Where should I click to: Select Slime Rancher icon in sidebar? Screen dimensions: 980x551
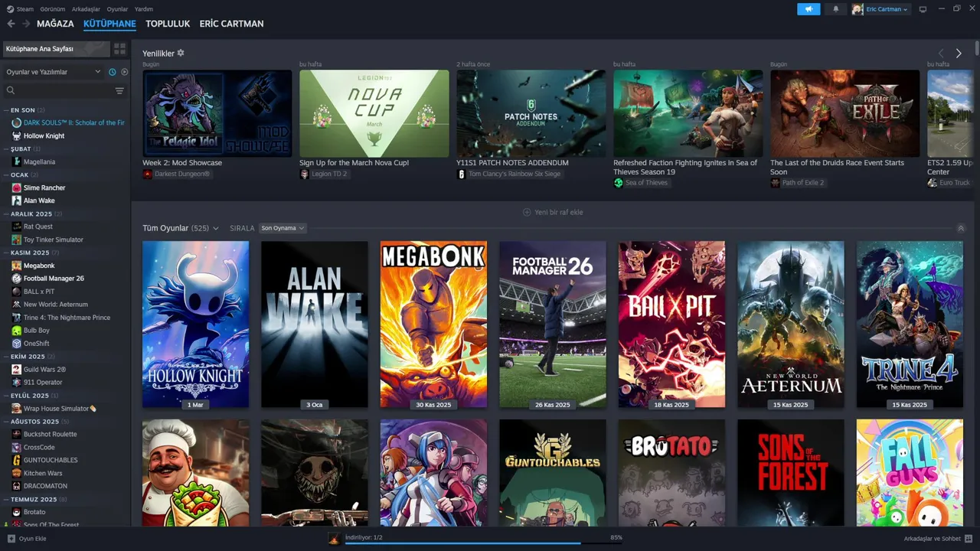tap(17, 187)
